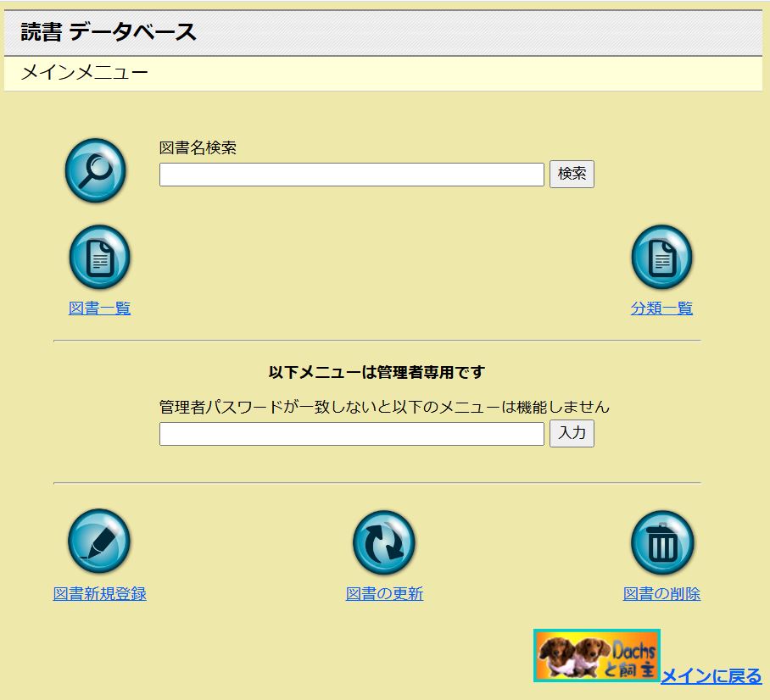Open the 分類一覧 text link
This screenshot has width=770, height=700.
click(661, 308)
